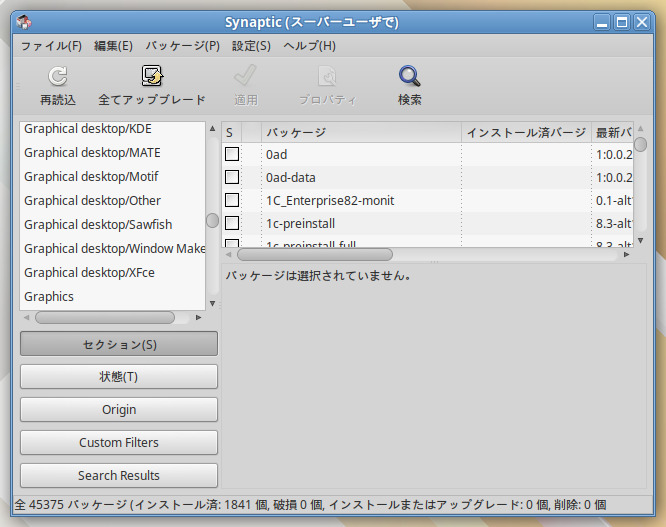Click パッケージは選択されていません message

tap(319, 276)
